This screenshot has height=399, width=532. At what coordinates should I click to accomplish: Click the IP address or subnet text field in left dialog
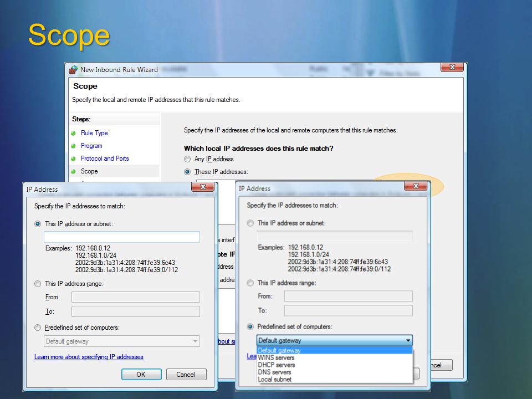click(x=122, y=237)
